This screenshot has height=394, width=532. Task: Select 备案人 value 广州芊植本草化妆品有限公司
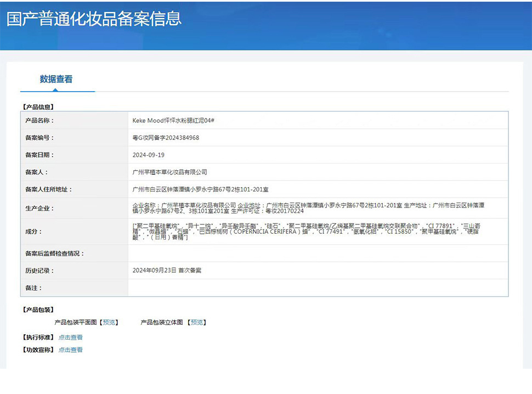tap(169, 172)
